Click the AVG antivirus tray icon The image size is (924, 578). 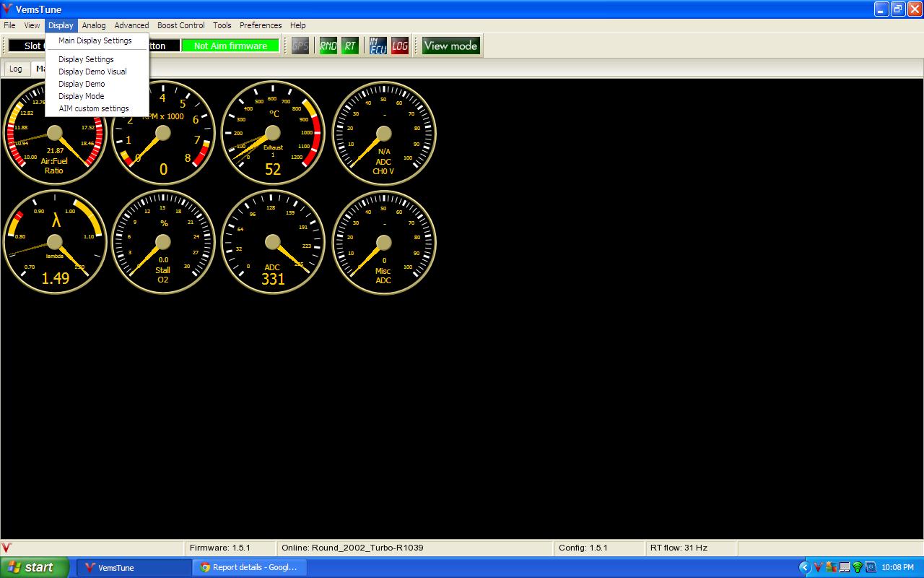coord(831,567)
